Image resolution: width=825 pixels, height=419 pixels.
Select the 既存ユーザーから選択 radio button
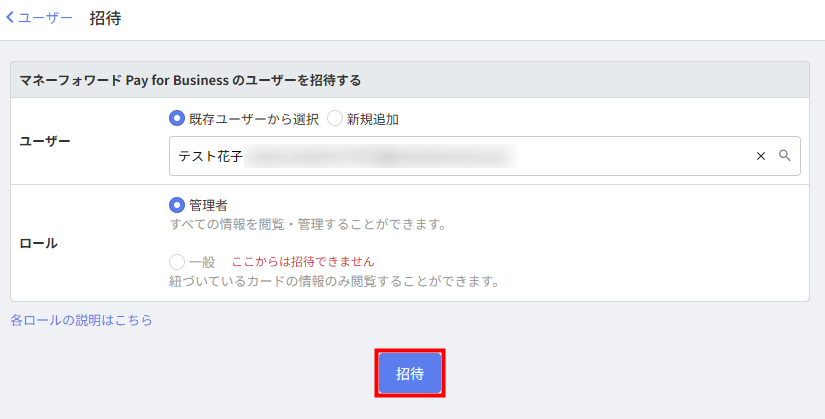coord(178,119)
